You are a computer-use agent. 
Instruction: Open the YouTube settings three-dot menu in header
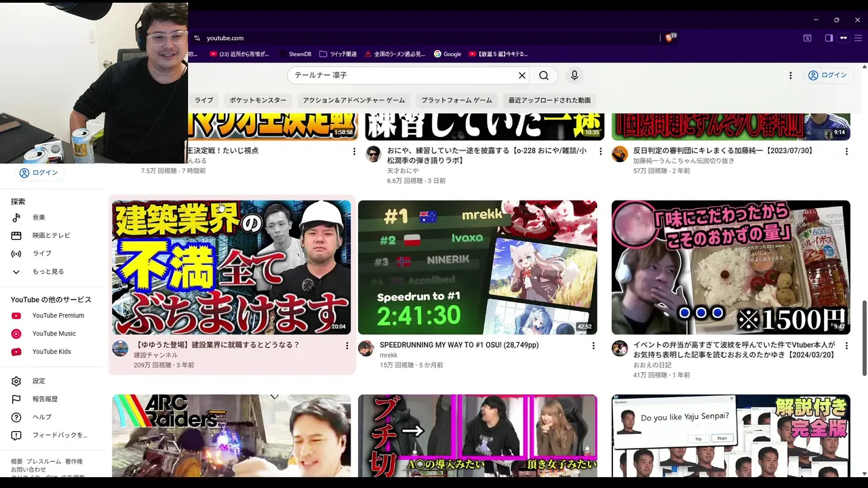coord(790,75)
